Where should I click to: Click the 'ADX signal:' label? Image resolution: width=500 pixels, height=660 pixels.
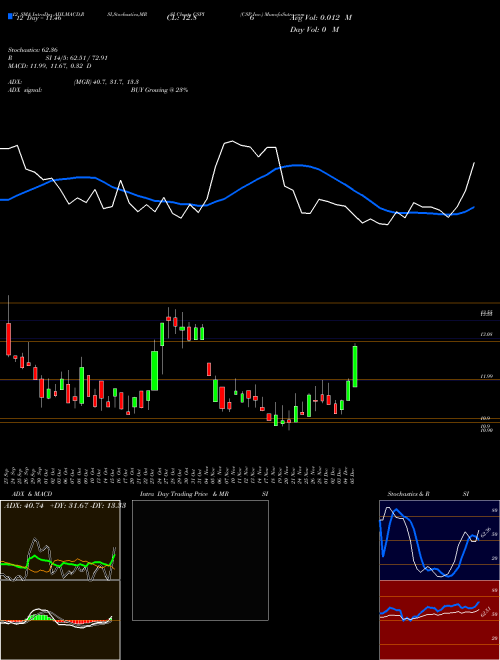click(x=25, y=90)
